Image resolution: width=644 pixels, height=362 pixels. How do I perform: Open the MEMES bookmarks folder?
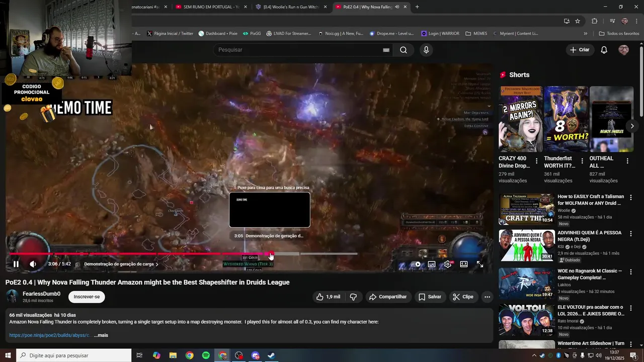[x=476, y=34]
